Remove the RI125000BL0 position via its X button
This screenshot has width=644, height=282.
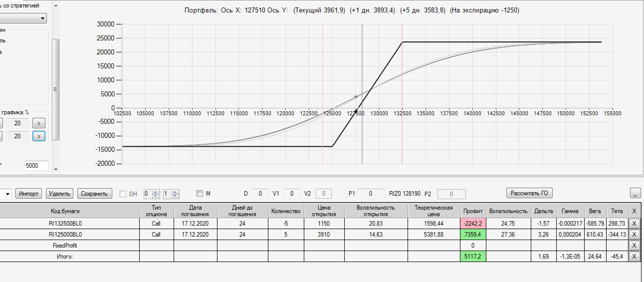(634, 235)
